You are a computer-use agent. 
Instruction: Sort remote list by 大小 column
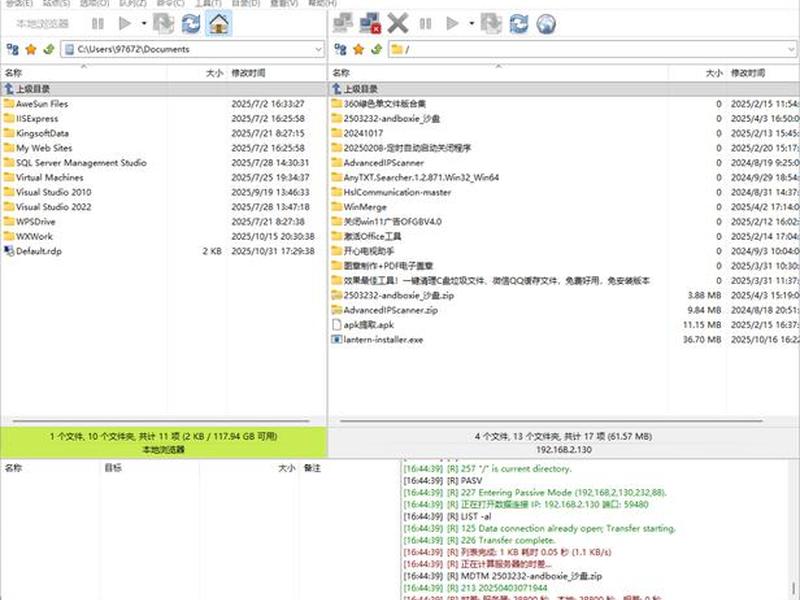[697, 73]
